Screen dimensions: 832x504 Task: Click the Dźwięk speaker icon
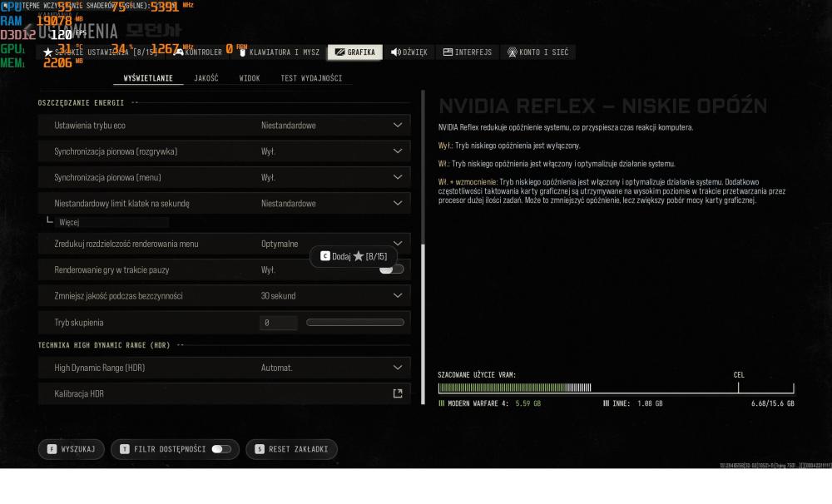[395, 52]
